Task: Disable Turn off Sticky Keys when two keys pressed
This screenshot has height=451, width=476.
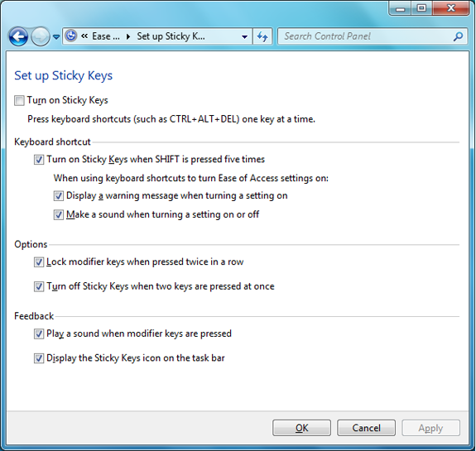Action: click(x=39, y=286)
